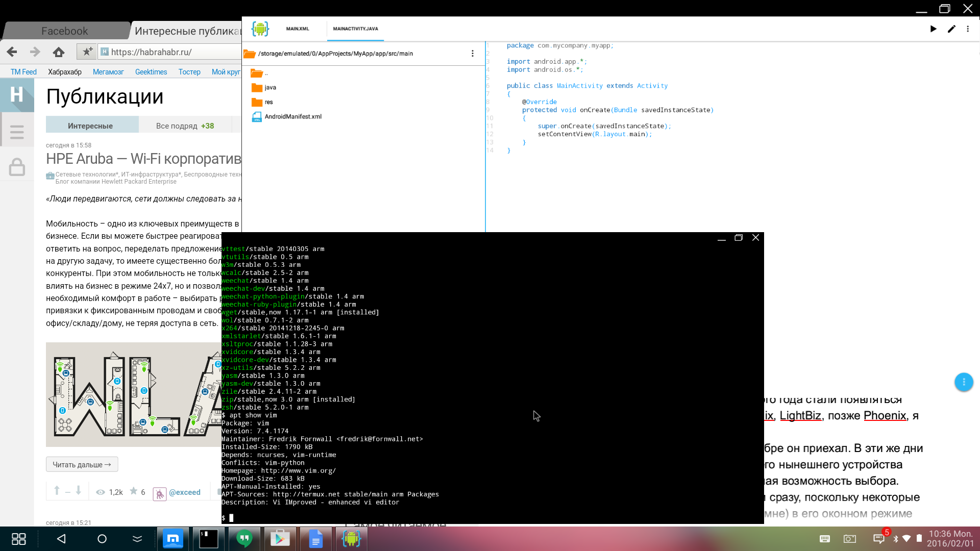This screenshot has width=980, height=551.
Task: Focus the habrahabr.ru address bar
Action: 170,52
